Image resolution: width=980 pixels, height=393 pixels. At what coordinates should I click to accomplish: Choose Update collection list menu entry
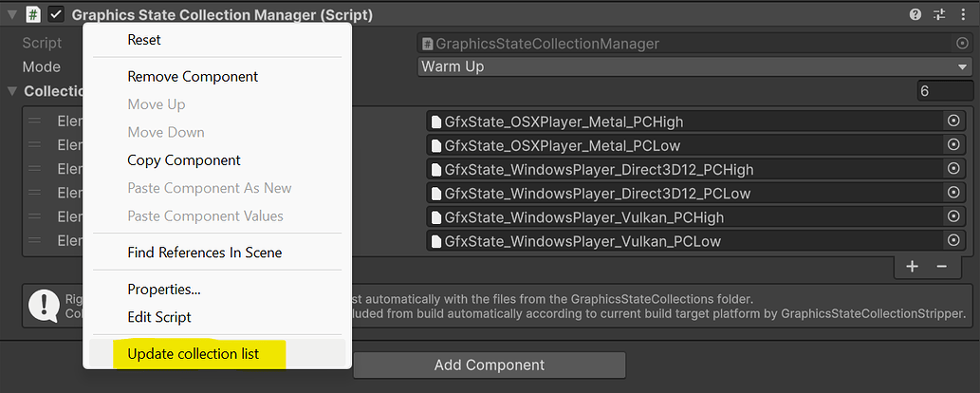tap(193, 354)
